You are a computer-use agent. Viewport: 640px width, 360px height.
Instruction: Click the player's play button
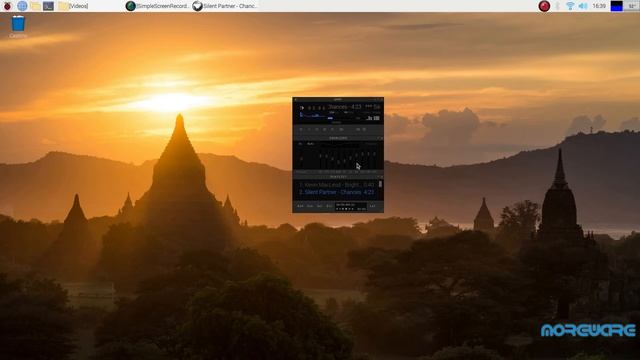(x=309, y=129)
